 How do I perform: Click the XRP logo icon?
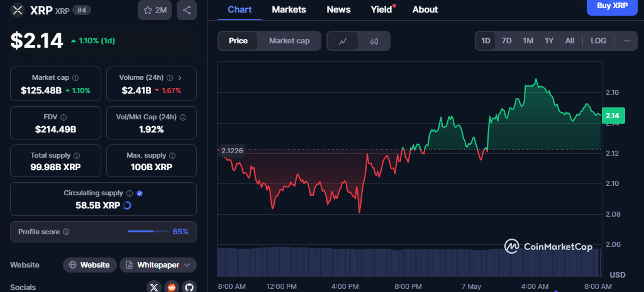17,10
